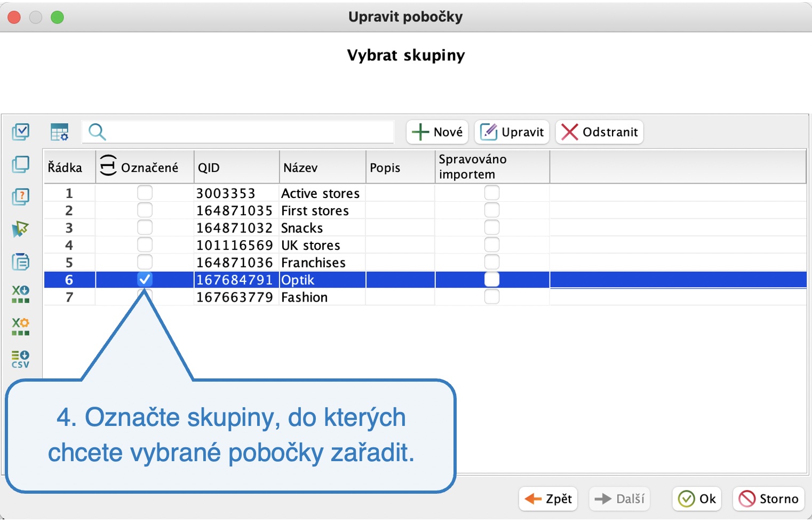Image resolution: width=812 pixels, height=522 pixels.
Task: Click the Nové button
Action: coord(437,132)
